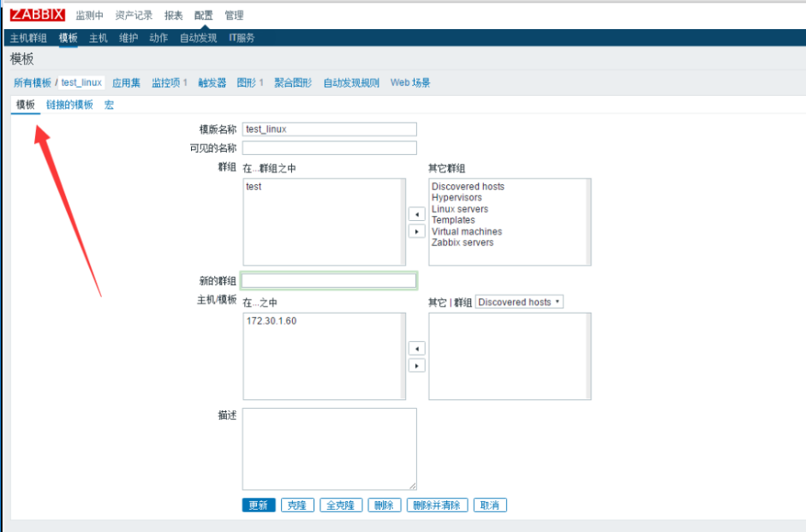Screen dimensions: 806x532
Task: Select 'Virtual machines' in other groups list
Action: (x=467, y=231)
